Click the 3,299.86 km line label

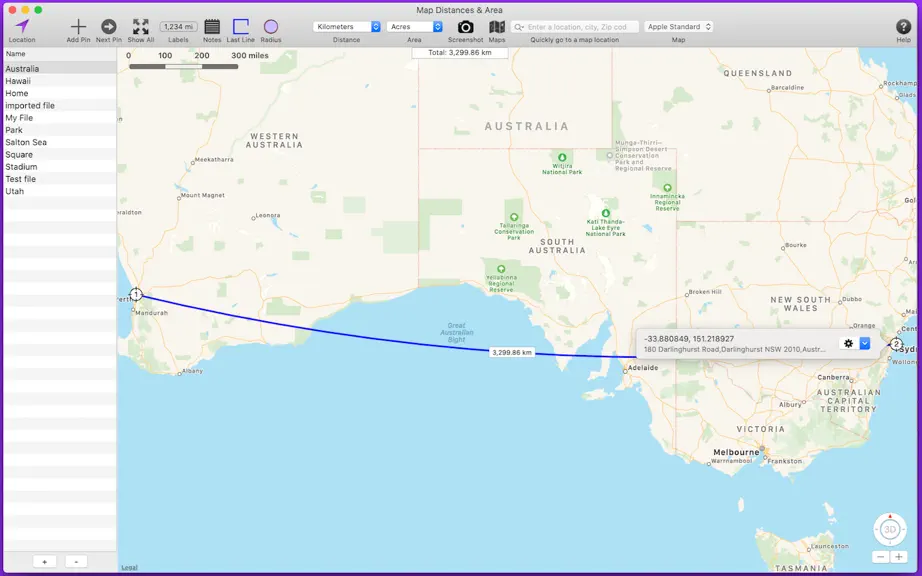click(x=512, y=353)
